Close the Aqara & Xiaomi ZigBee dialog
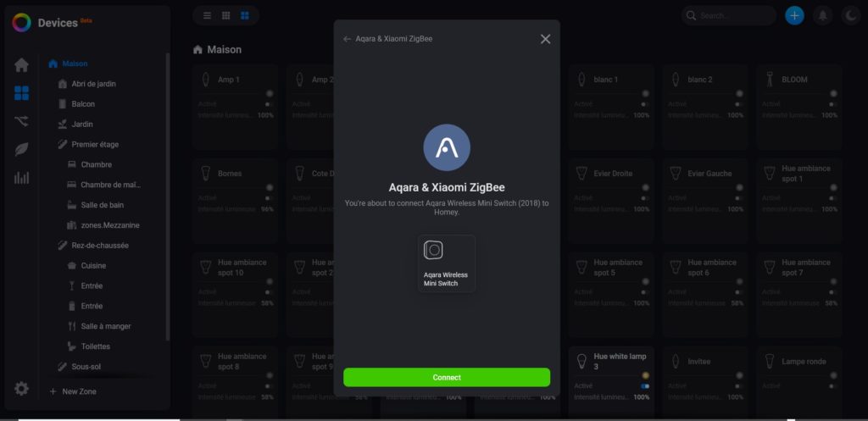This screenshot has width=868, height=421. [545, 39]
